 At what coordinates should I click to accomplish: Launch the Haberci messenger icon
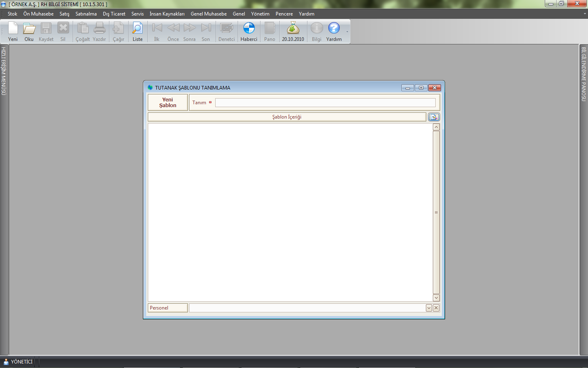(x=249, y=32)
